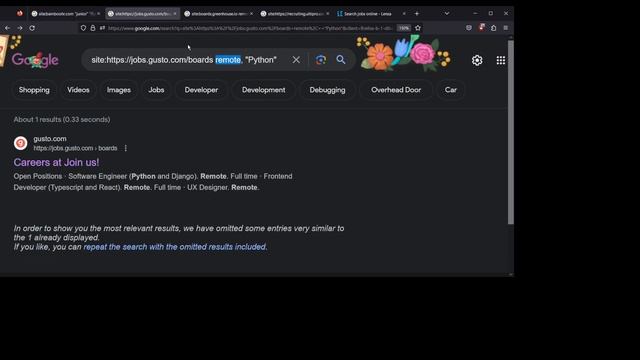Submit search with the magnifier icon
The image size is (640, 360).
(341, 60)
